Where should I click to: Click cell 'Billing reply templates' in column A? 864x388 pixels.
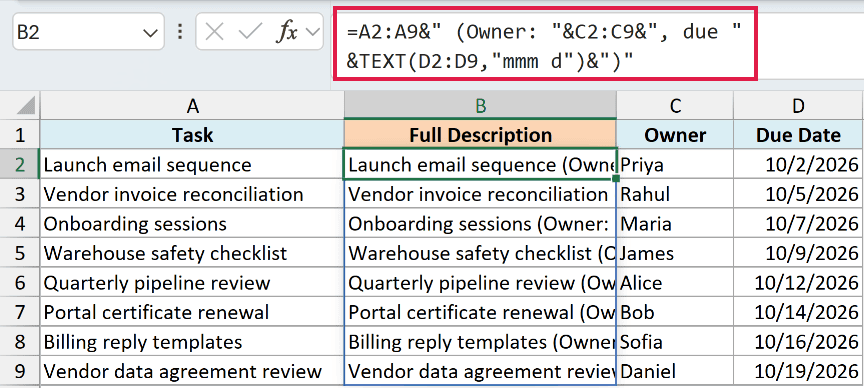(192, 342)
